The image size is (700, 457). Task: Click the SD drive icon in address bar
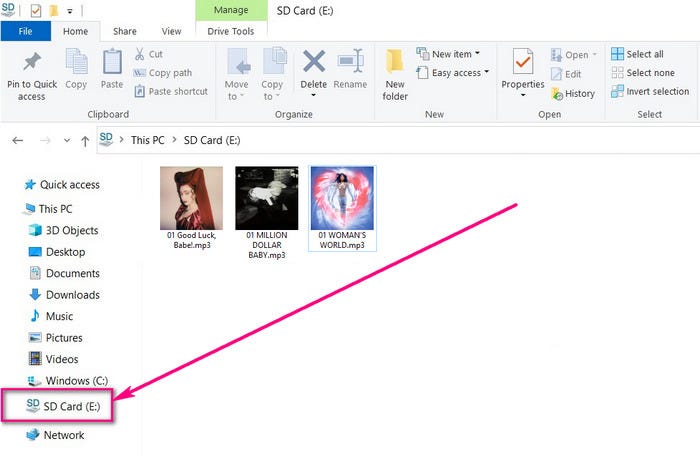pos(106,139)
